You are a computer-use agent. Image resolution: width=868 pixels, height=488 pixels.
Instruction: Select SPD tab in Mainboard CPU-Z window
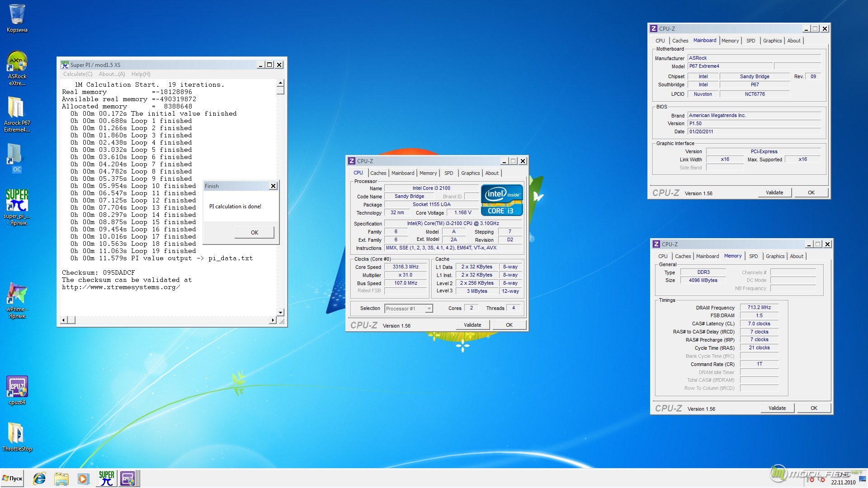click(750, 41)
